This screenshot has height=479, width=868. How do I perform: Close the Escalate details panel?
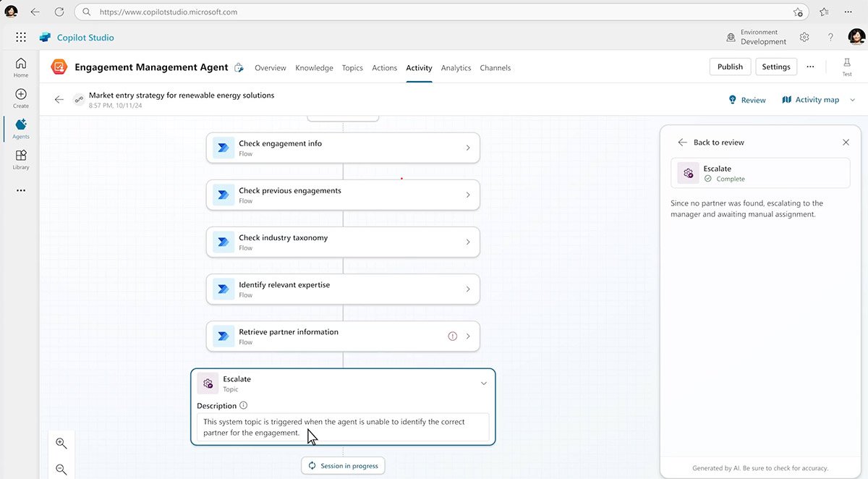[846, 143]
